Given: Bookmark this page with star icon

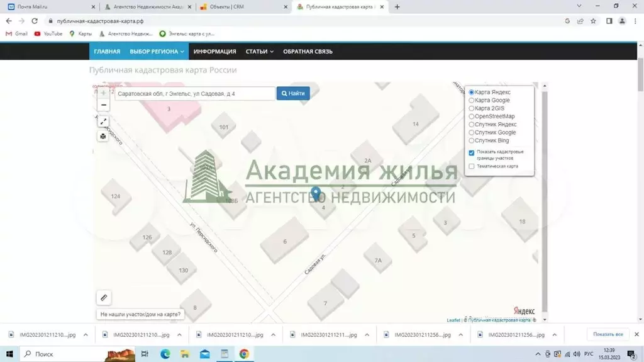Looking at the screenshot, I should pyautogui.click(x=593, y=21).
